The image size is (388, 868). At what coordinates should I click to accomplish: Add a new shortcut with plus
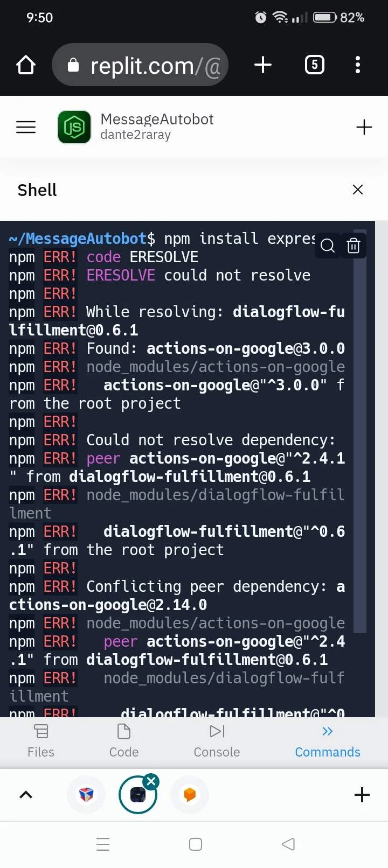(362, 795)
